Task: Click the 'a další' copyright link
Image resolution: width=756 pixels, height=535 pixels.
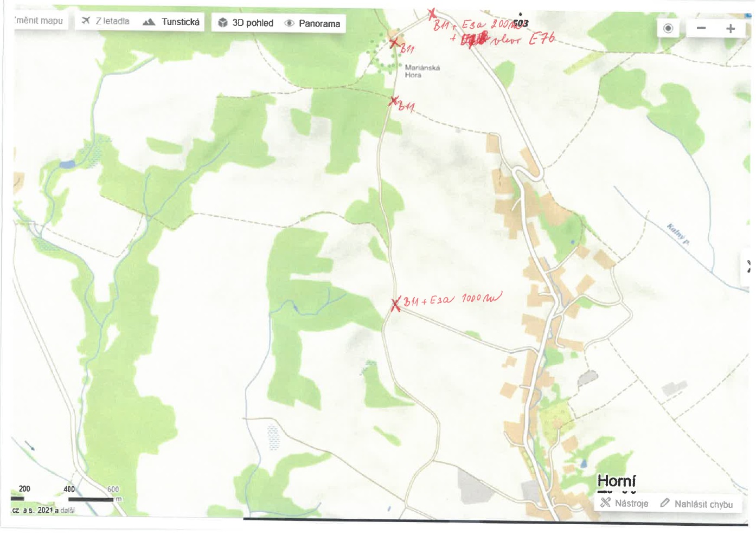Action: [x=67, y=511]
